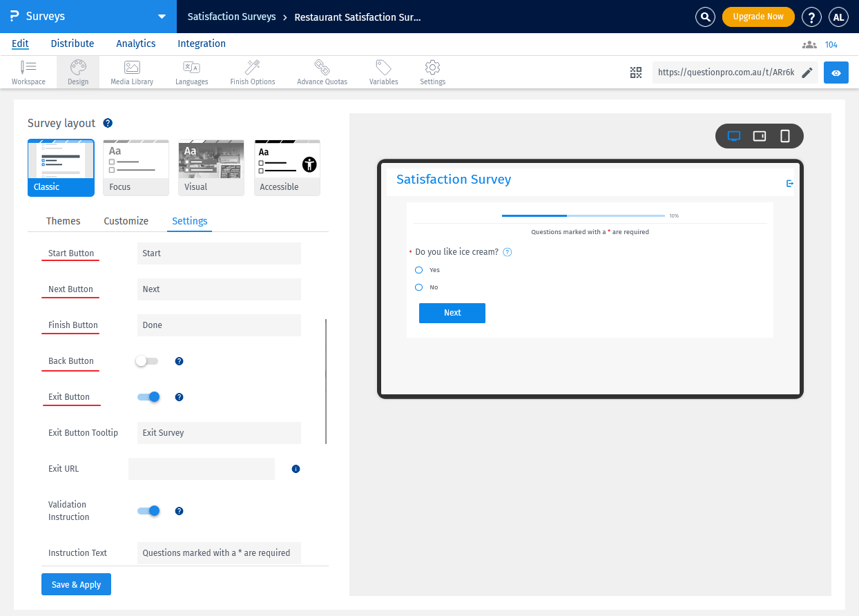Click the Advance Quotas icon
Image resolution: width=859 pixels, height=616 pixels.
[322, 72]
